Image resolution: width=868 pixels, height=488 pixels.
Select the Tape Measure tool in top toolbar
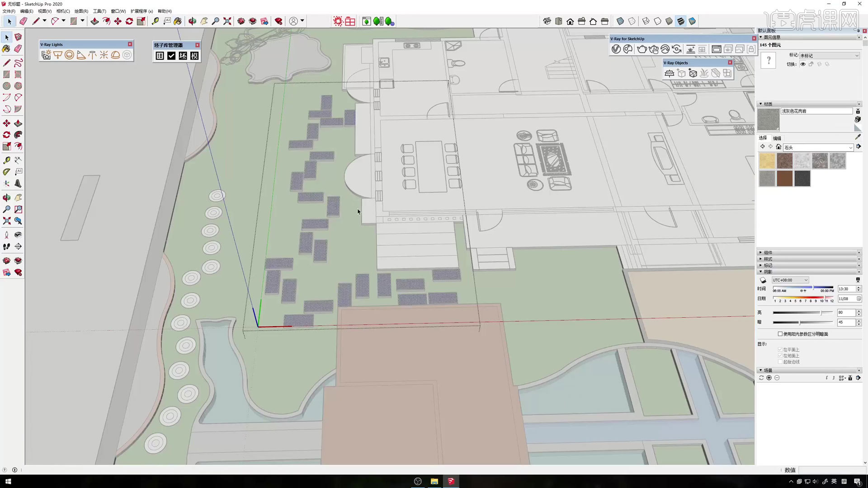(155, 21)
